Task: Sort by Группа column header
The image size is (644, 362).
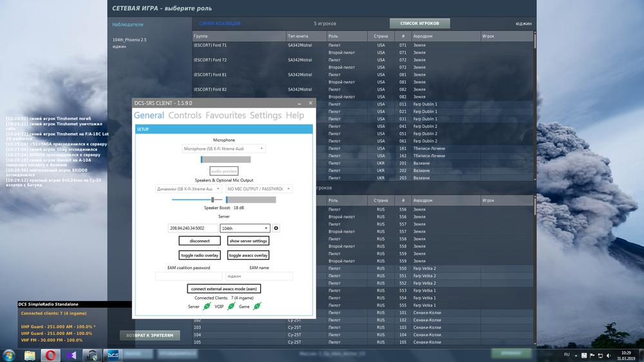Action: click(x=239, y=36)
